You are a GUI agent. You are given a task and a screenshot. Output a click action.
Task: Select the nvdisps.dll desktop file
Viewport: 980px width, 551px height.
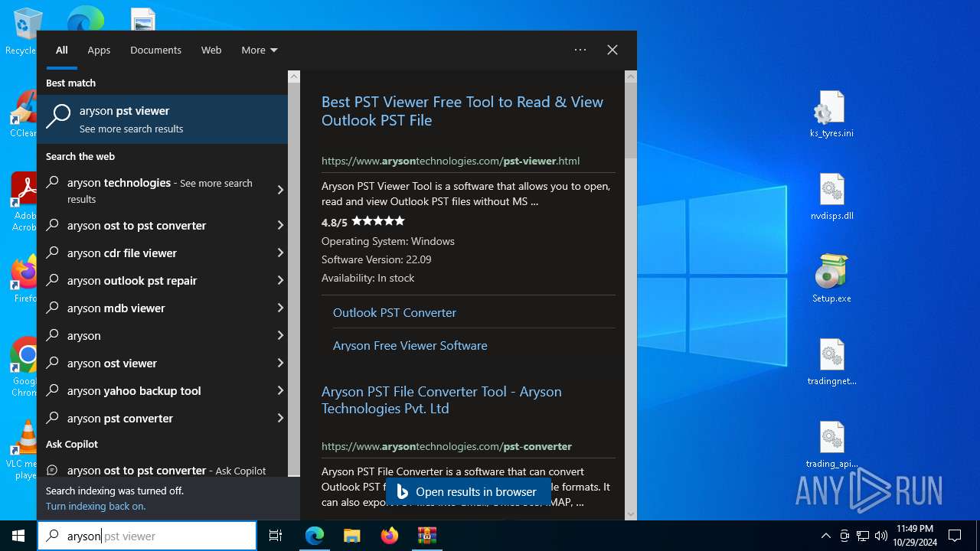coord(831,197)
